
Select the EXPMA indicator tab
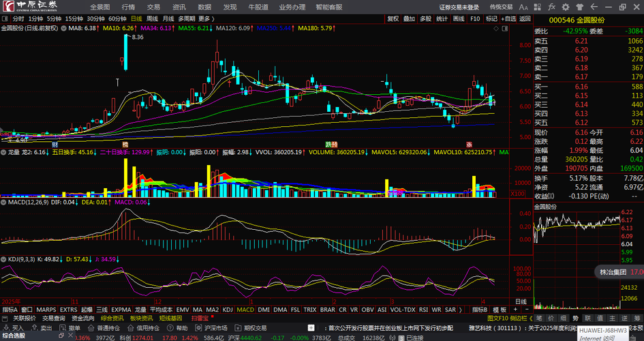(x=121, y=310)
